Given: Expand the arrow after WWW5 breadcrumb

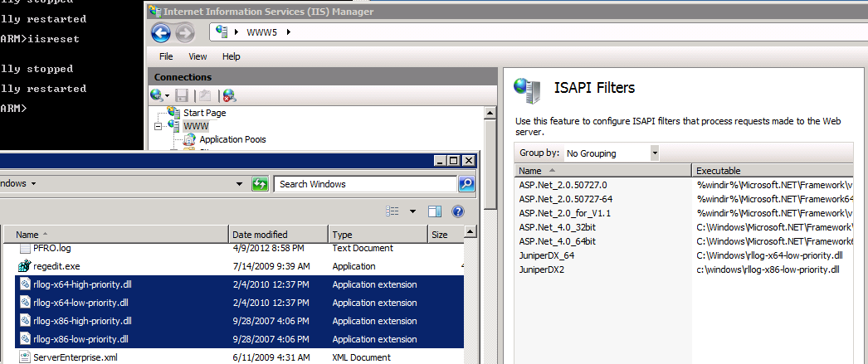Looking at the screenshot, I should (289, 32).
